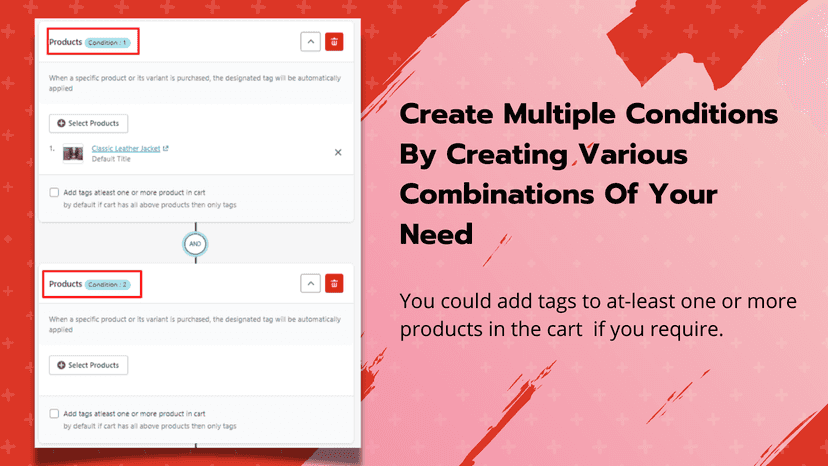Click Select Products button in Condition 1
Image resolution: width=828 pixels, height=466 pixels.
point(88,123)
